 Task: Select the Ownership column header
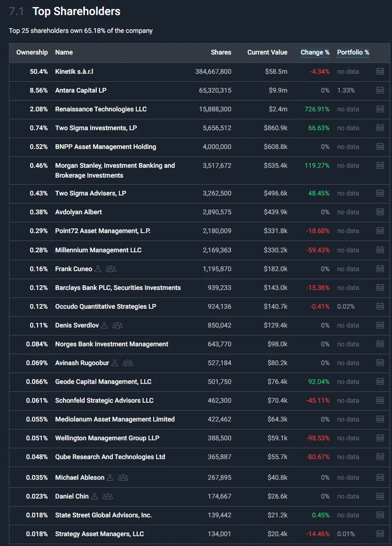(32, 52)
